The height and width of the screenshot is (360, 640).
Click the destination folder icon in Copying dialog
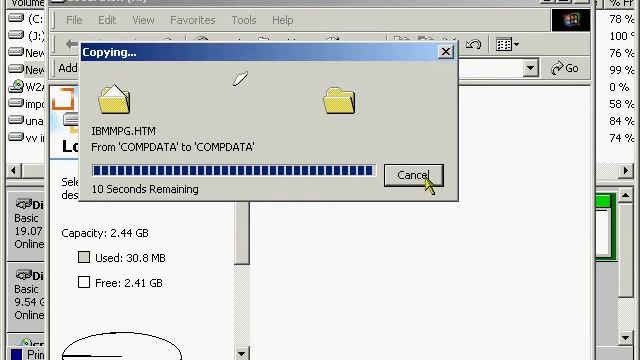point(339,100)
